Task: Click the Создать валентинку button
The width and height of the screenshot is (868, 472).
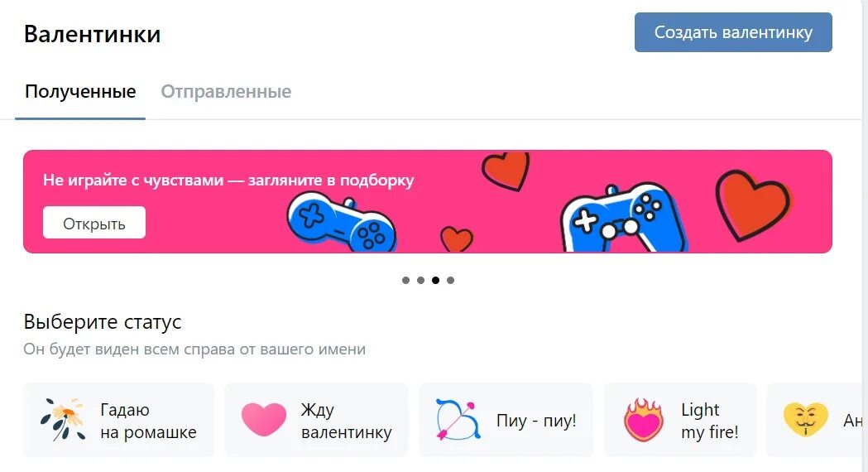Action: click(x=733, y=32)
